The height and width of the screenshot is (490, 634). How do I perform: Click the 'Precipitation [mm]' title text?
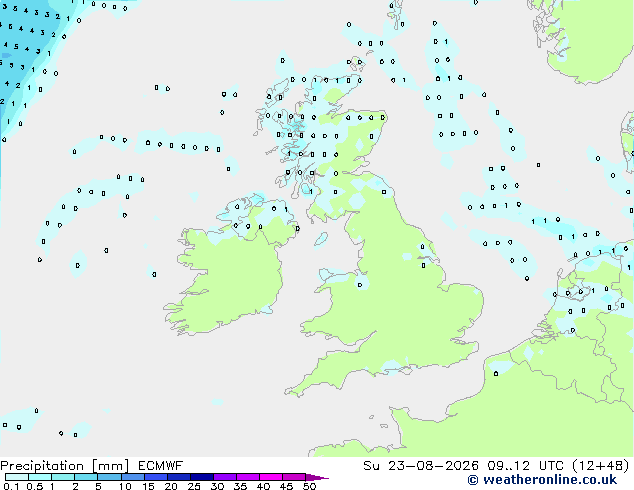(65, 466)
